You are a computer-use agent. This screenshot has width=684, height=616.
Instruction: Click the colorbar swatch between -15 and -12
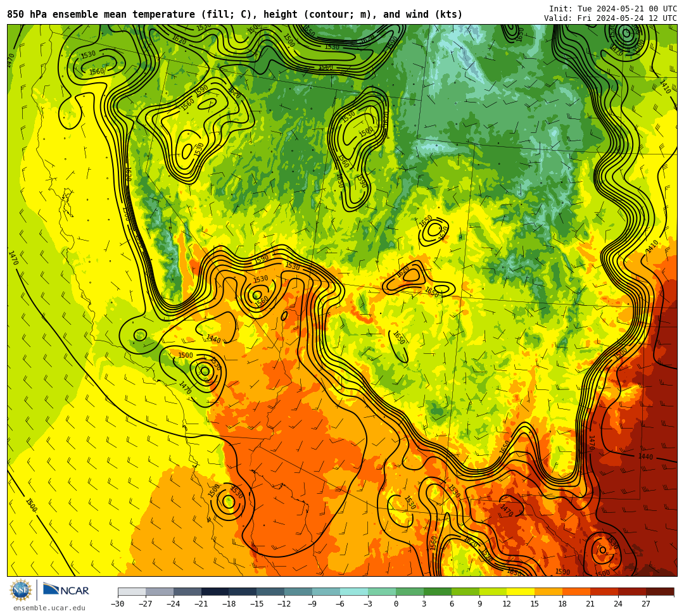(271, 591)
